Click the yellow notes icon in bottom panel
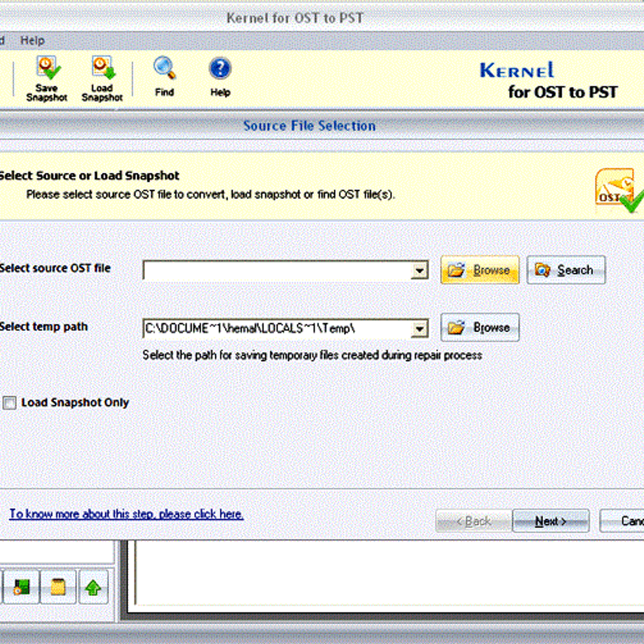644x644 pixels. (x=58, y=587)
